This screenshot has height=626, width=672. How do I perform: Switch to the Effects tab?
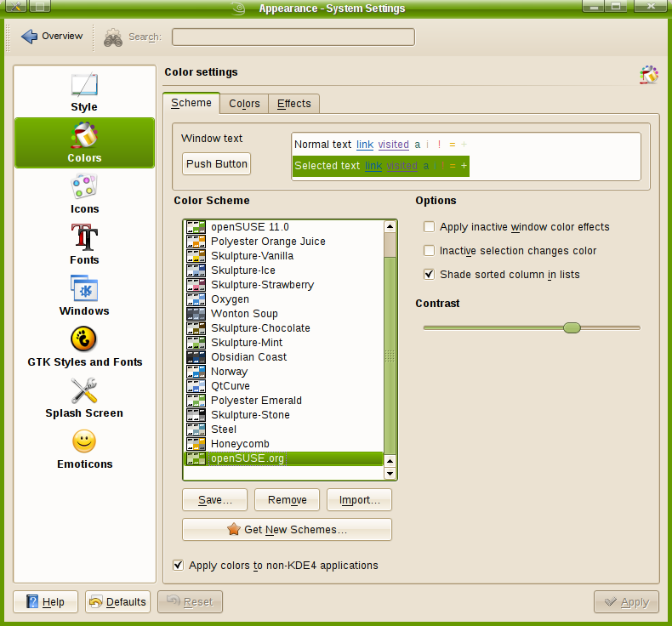coord(294,104)
